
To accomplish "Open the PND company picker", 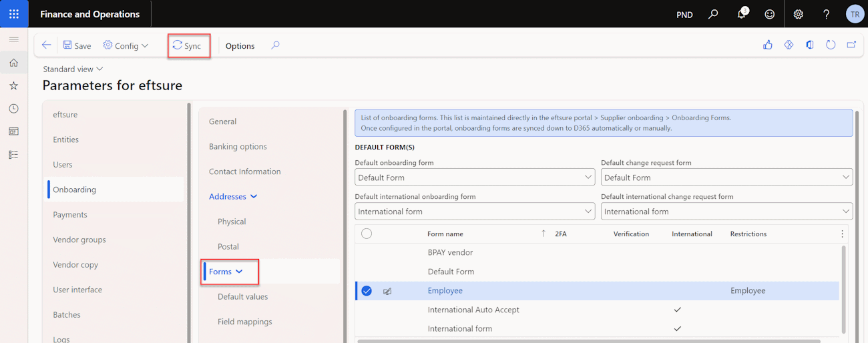I will 684,15.
